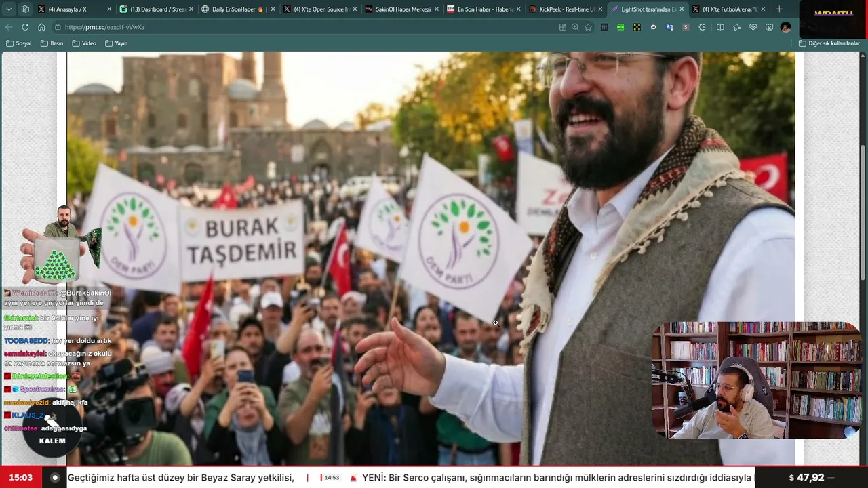Open the apps grid icon in address bar
Image resolution: width=868 pixels, height=488 pixels.
click(563, 27)
